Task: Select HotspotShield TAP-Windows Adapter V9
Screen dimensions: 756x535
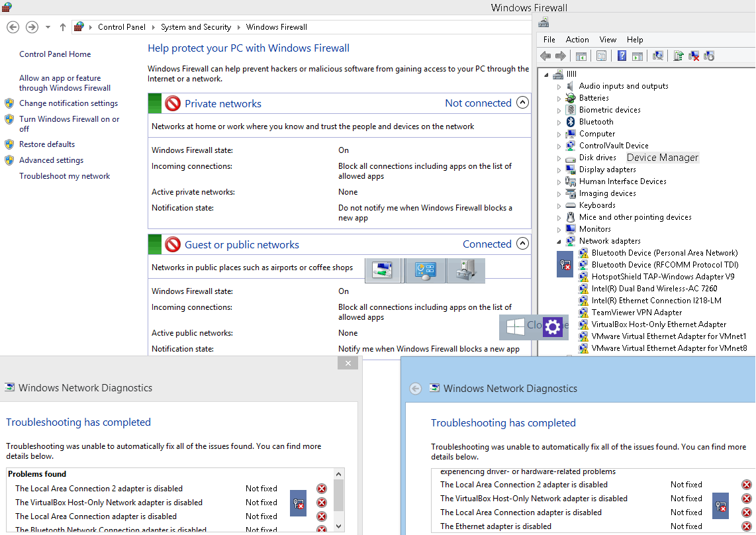Action: 663,277
